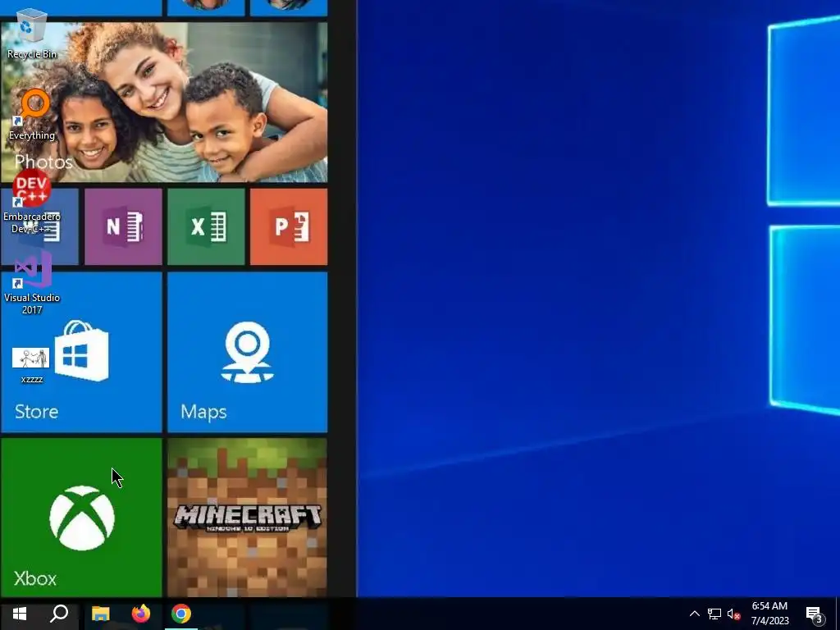
Task: Launch the OneNote tile
Action: (x=123, y=226)
